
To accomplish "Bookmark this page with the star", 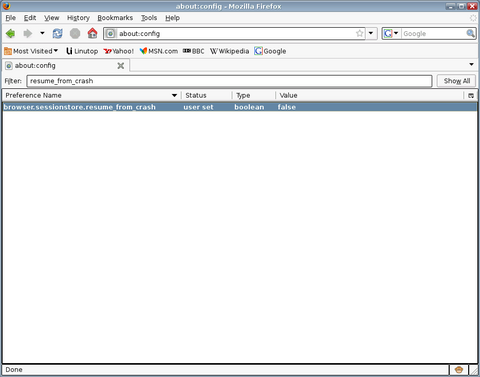I will 359,33.
